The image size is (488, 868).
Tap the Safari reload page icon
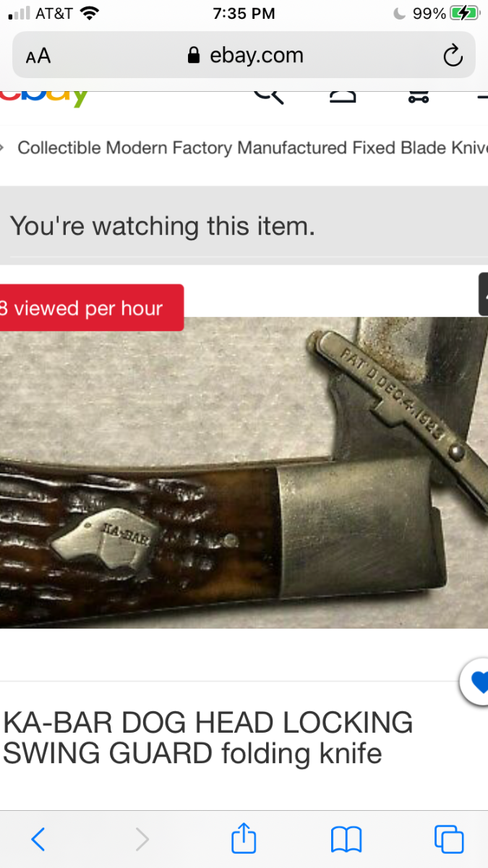coord(453,56)
